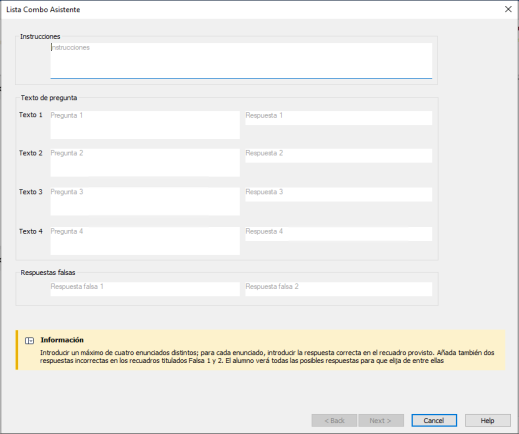Close the Lista Combo Asistente dialog

508,9
